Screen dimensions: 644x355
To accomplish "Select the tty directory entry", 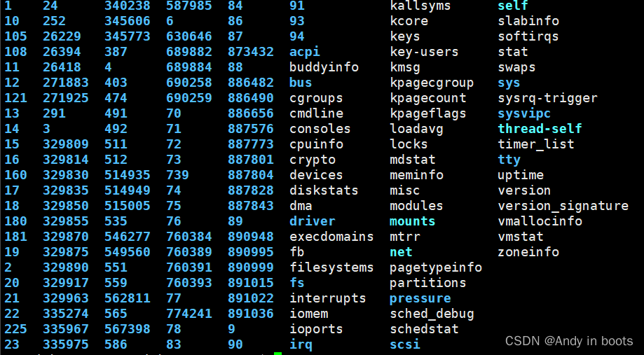I will [x=509, y=160].
